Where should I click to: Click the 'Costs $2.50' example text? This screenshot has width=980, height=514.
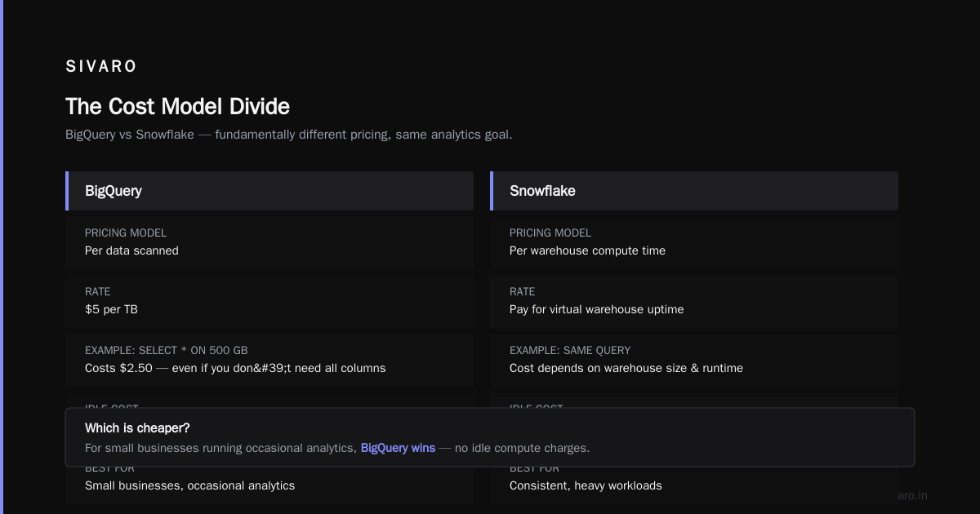pos(235,368)
